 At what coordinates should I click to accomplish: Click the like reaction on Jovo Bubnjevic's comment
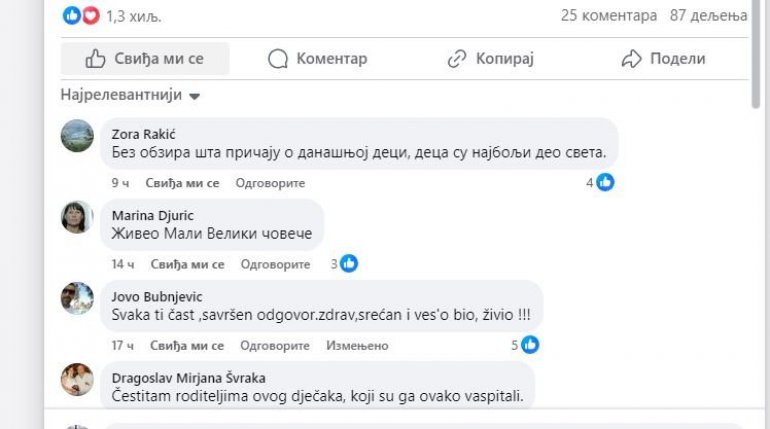pyautogui.click(x=530, y=345)
